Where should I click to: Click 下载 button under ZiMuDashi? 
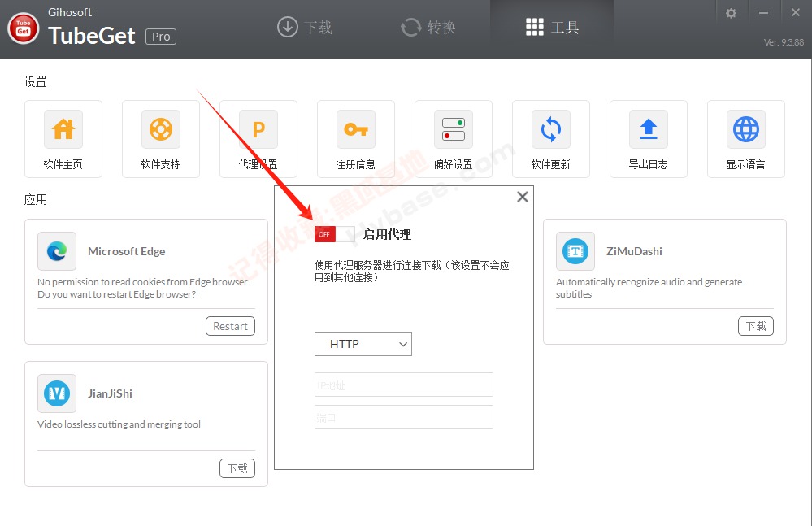click(756, 326)
